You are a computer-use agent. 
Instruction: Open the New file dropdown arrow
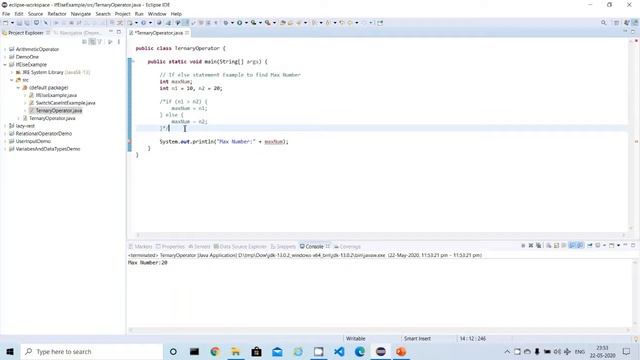click(x=12, y=23)
